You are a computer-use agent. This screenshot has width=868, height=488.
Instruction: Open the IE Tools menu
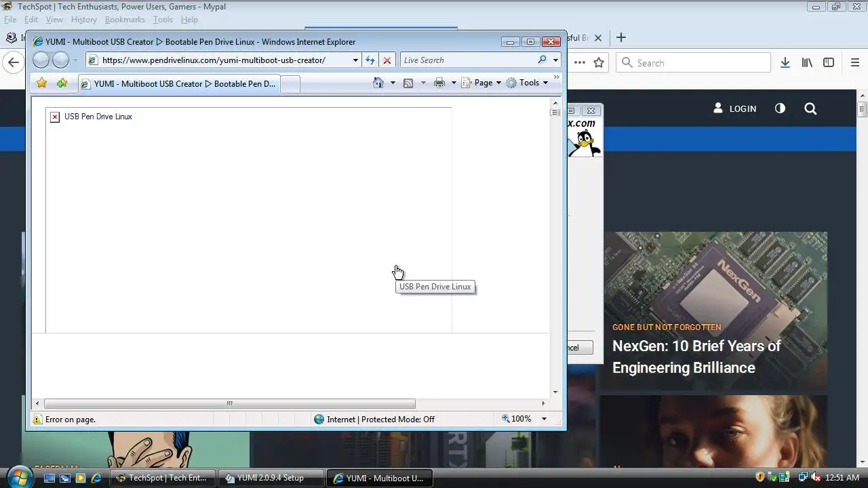(527, 83)
